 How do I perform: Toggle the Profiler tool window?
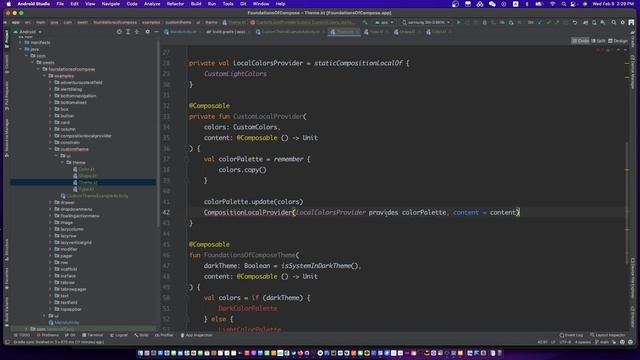pos(164,335)
